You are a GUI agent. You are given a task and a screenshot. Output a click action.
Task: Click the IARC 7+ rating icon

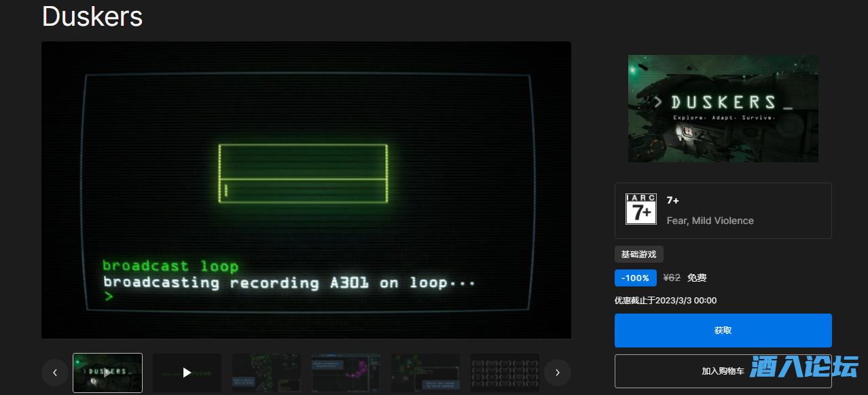click(640, 209)
